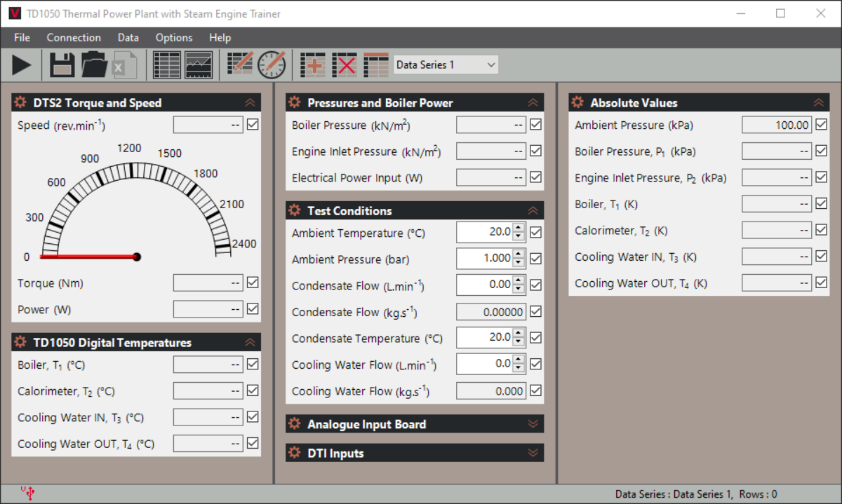Click the Cooling Water Flow (L.min⁻¹) input field
Viewport: 842px width, 504px height.
(x=484, y=364)
